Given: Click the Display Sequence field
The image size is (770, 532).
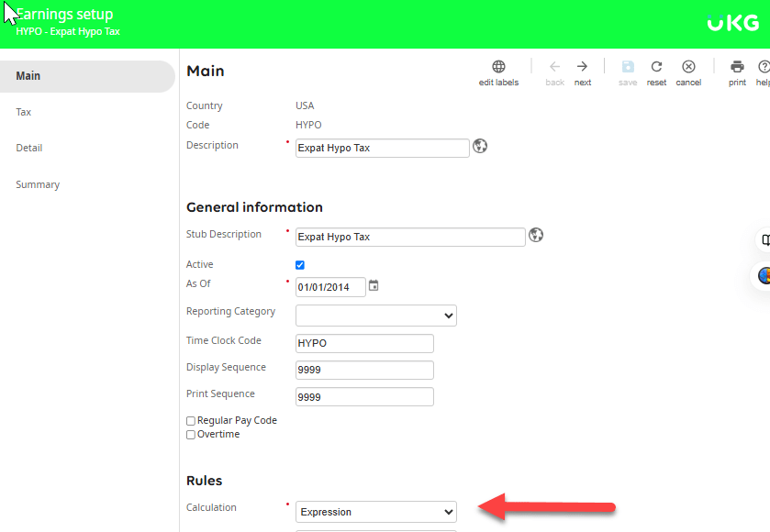Looking at the screenshot, I should coord(364,370).
